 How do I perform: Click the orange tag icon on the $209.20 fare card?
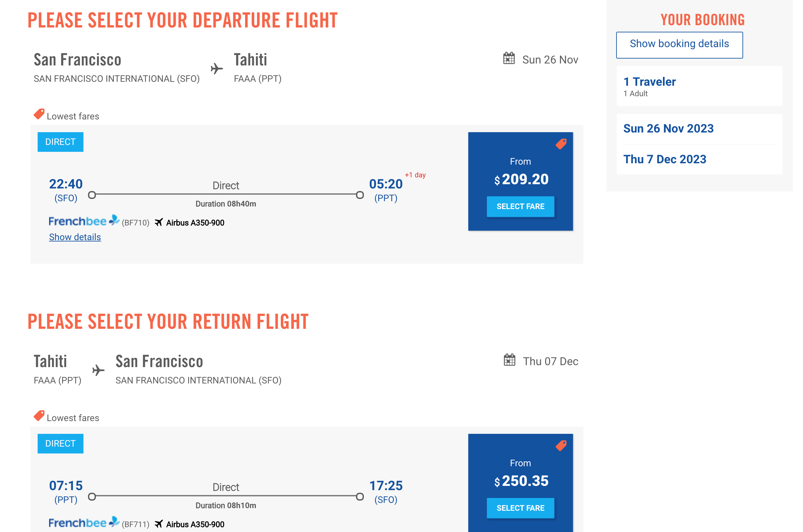(561, 144)
